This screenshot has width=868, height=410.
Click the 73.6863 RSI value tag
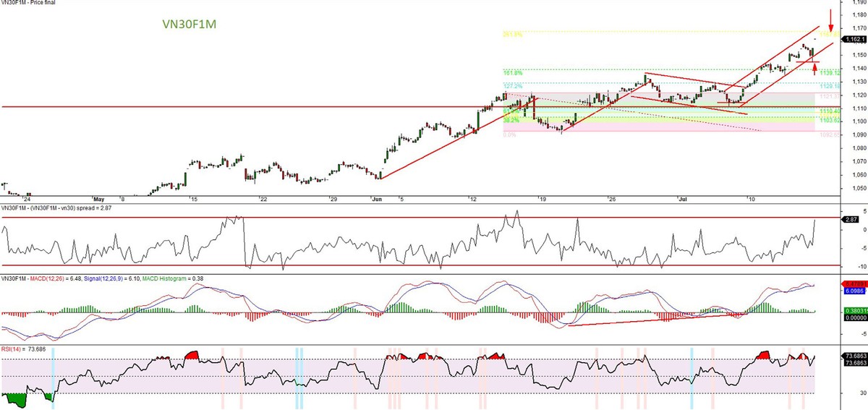854,357
